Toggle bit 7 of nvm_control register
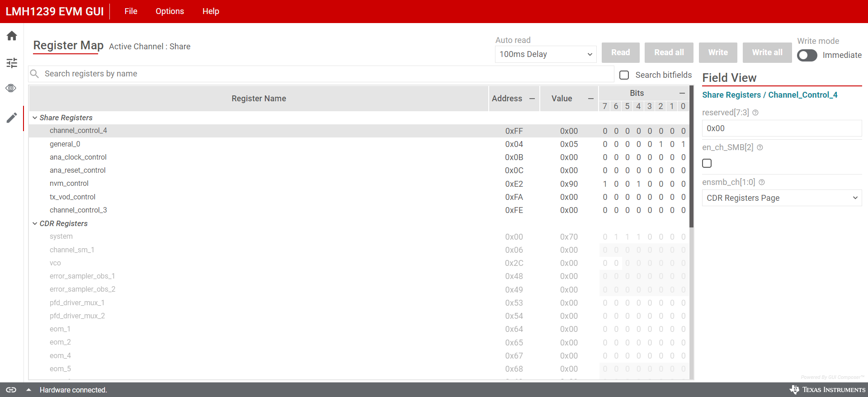Viewport: 868px width, 397px height. [605, 184]
